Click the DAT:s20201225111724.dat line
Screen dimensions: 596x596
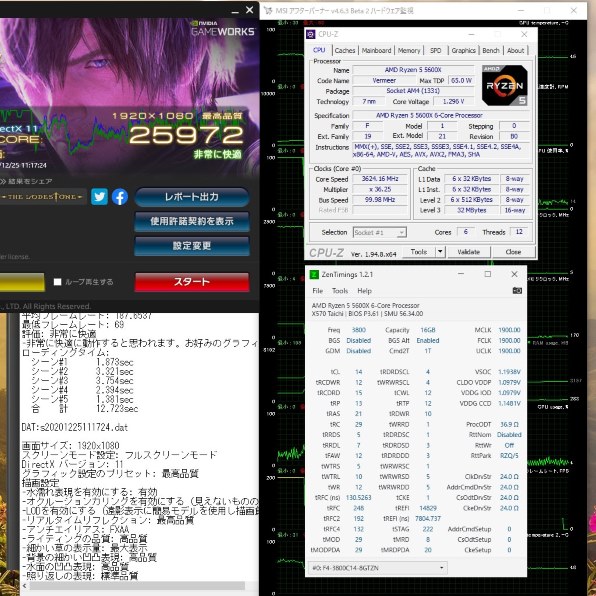click(x=74, y=428)
